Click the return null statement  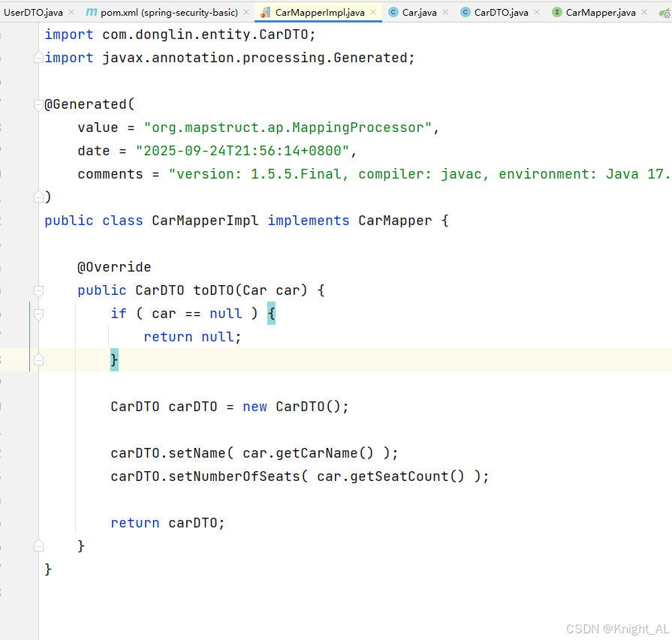coord(192,337)
